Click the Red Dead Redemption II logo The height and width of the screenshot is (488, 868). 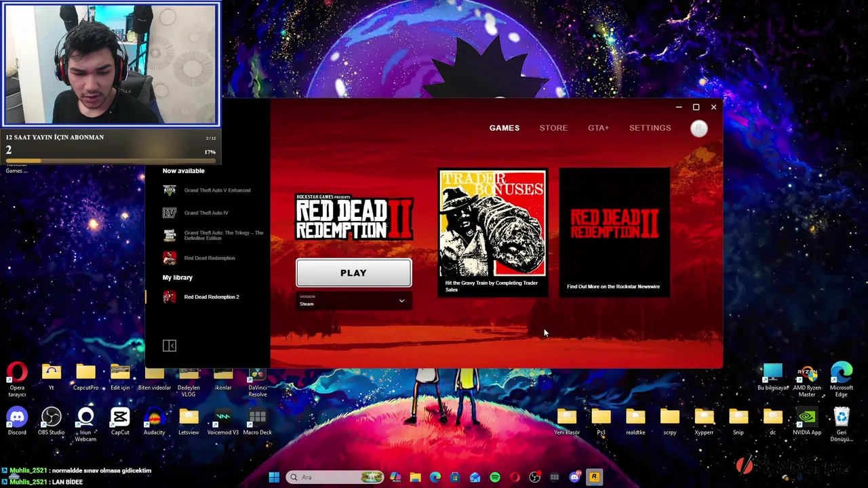(353, 217)
